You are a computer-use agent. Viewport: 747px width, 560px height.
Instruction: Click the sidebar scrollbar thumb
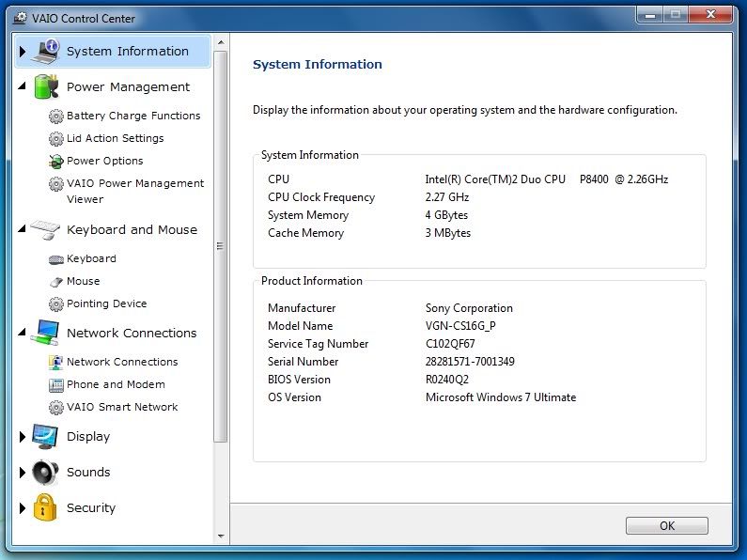[220, 246]
